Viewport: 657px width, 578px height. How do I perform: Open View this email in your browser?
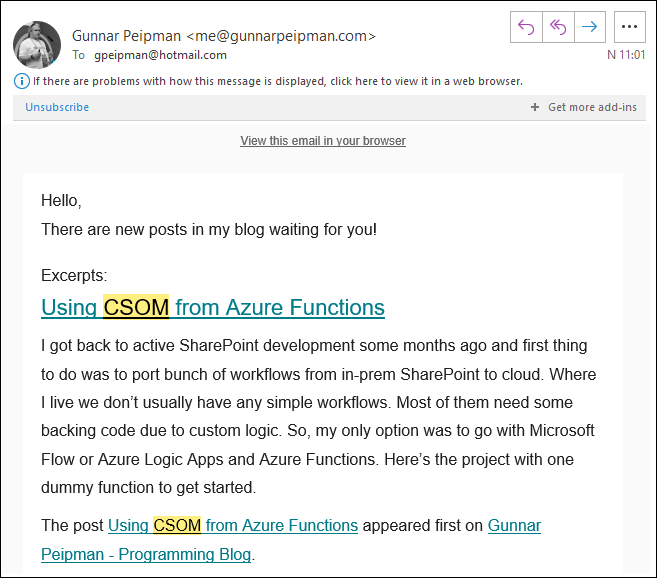point(323,141)
